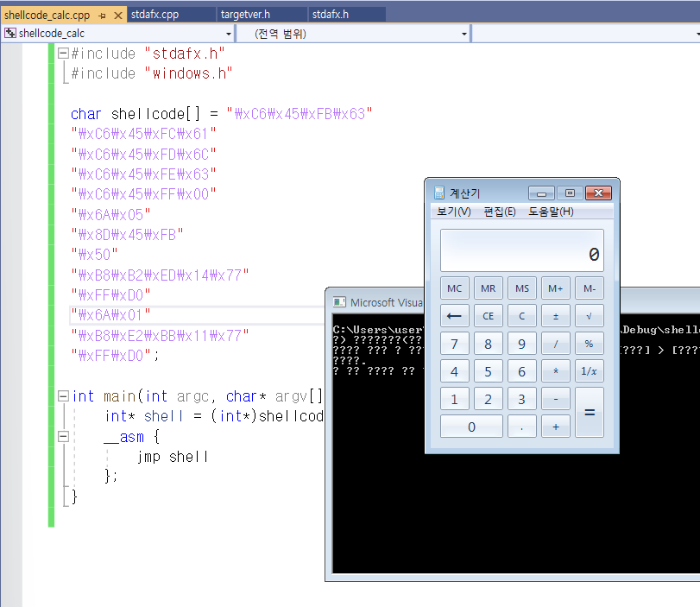Click the char shellcode[] declaration line
Image resolution: width=700 pixels, height=607 pixels.
coord(222,114)
